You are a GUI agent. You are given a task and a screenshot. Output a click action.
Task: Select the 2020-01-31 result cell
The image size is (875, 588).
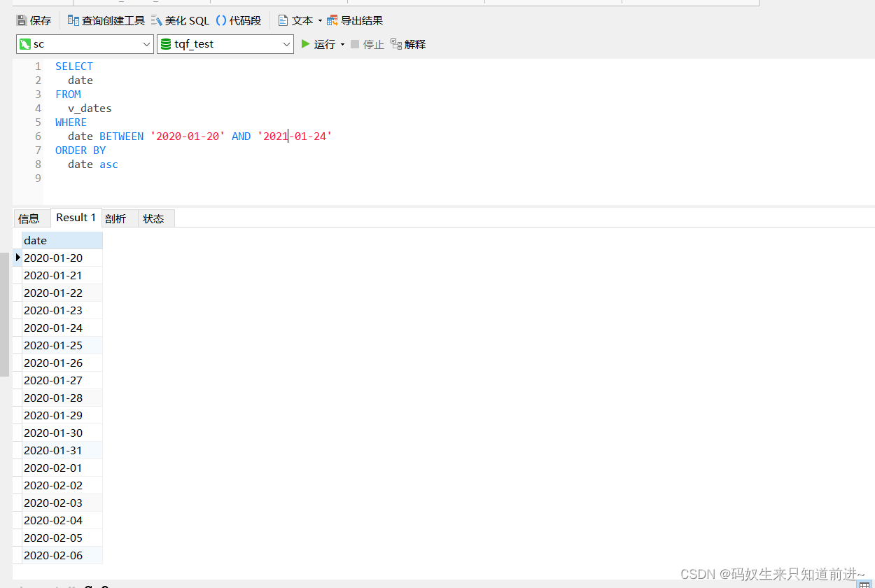(x=62, y=450)
